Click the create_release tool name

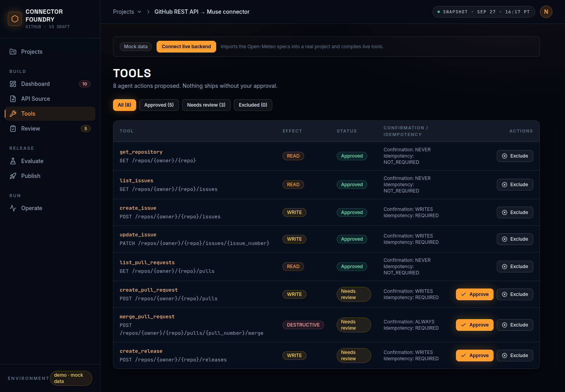[141, 351]
